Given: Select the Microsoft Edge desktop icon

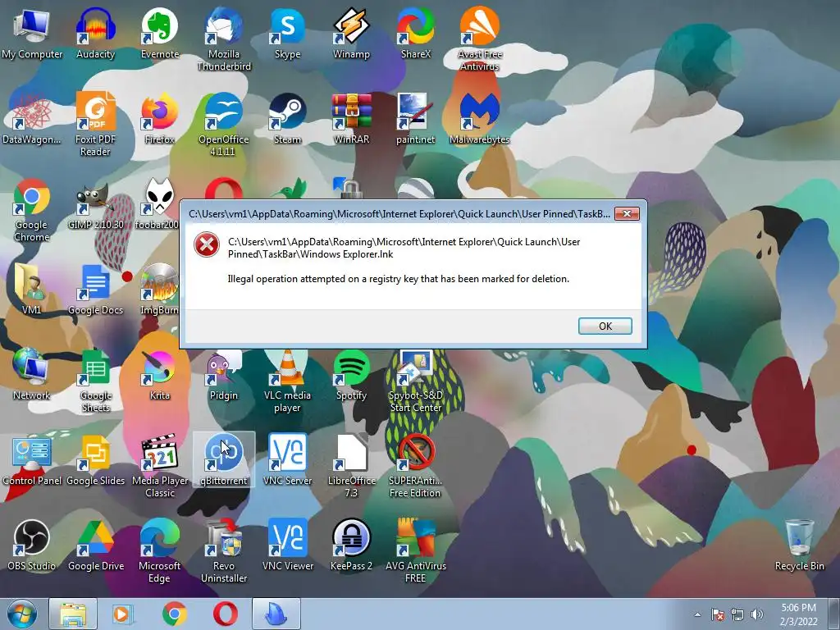Looking at the screenshot, I should [x=160, y=550].
